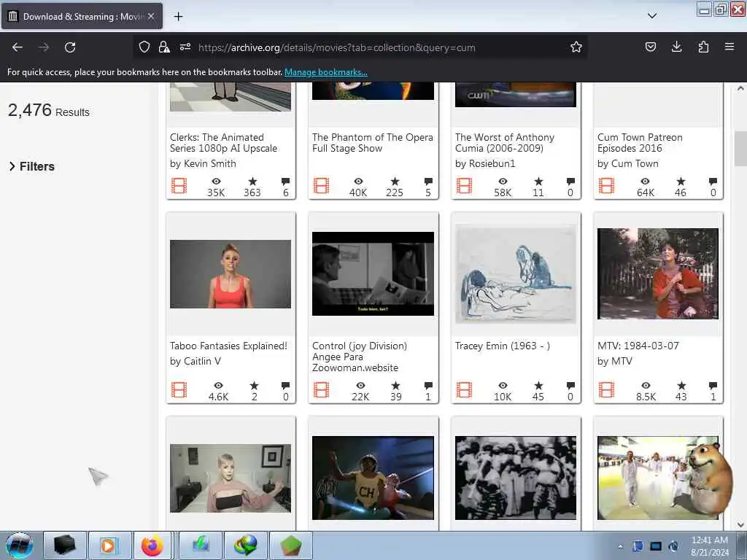Viewport: 747px width, 560px height.
Task: Close the Download & Streaming tab
Action: (x=151, y=16)
